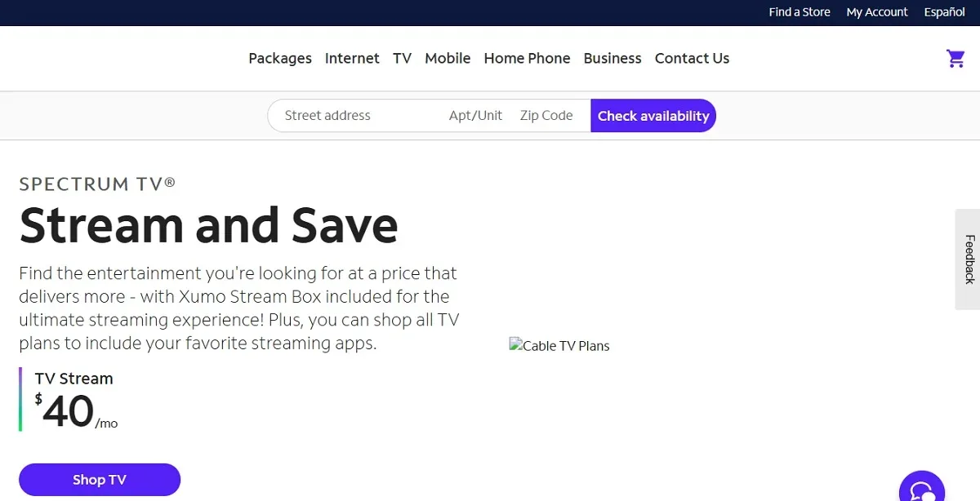Viewport: 980px width, 501px height.
Task: Select the Business navigation item
Action: click(x=612, y=58)
